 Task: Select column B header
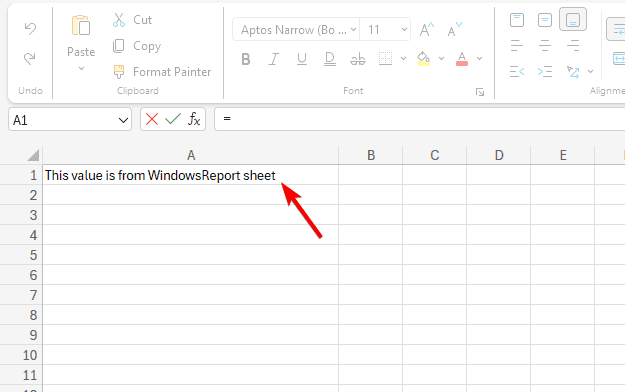pos(371,155)
